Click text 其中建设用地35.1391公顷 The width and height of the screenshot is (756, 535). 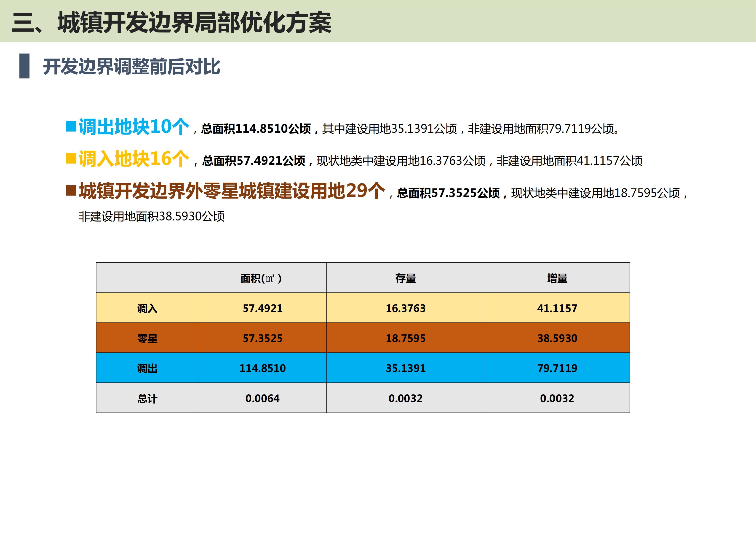click(x=390, y=129)
